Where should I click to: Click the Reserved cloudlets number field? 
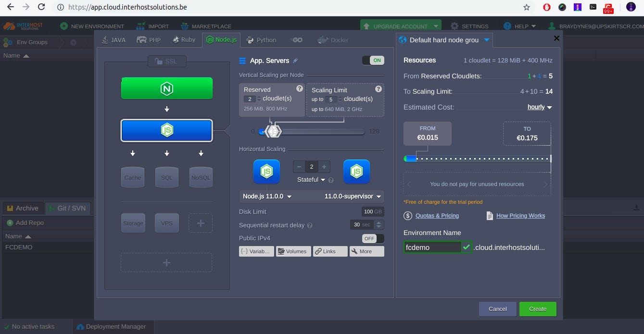tap(249, 99)
